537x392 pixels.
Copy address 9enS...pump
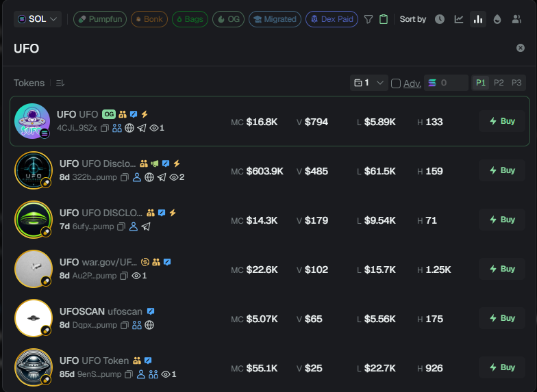(x=129, y=375)
